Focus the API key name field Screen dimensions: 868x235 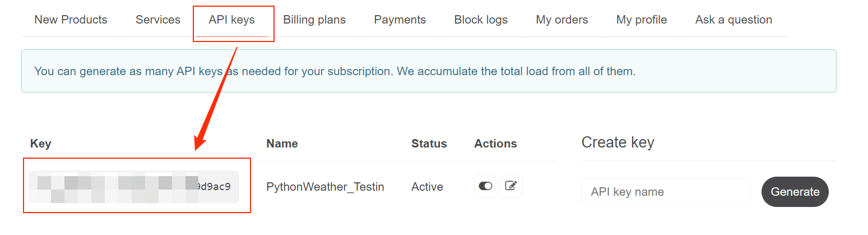[666, 192]
